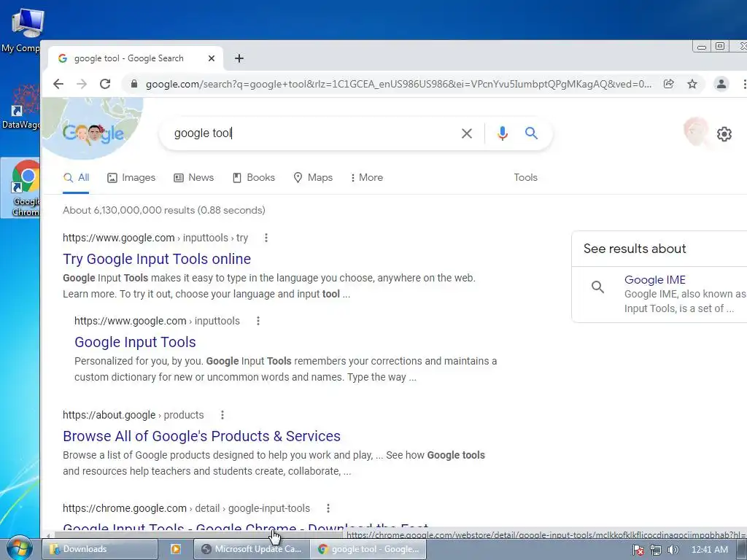Screen dimensions: 747x560
Task: Switch to the Maps tab
Action: point(313,178)
